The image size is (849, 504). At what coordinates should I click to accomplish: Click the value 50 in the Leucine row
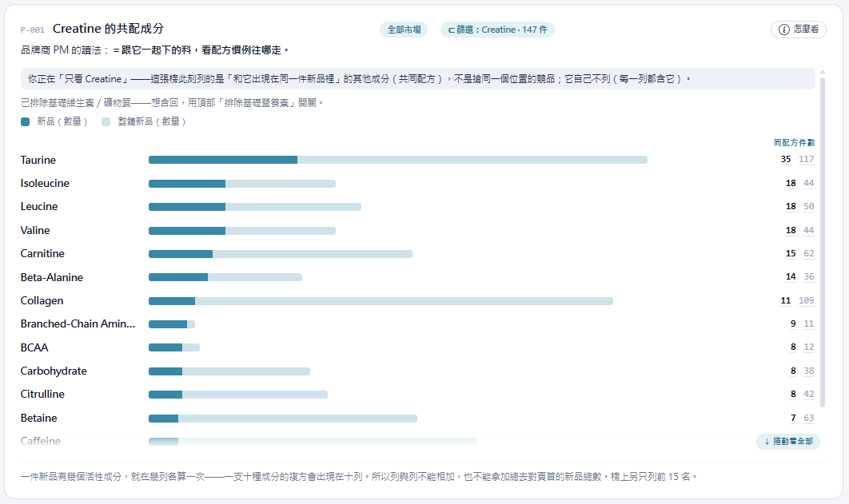[x=809, y=207]
